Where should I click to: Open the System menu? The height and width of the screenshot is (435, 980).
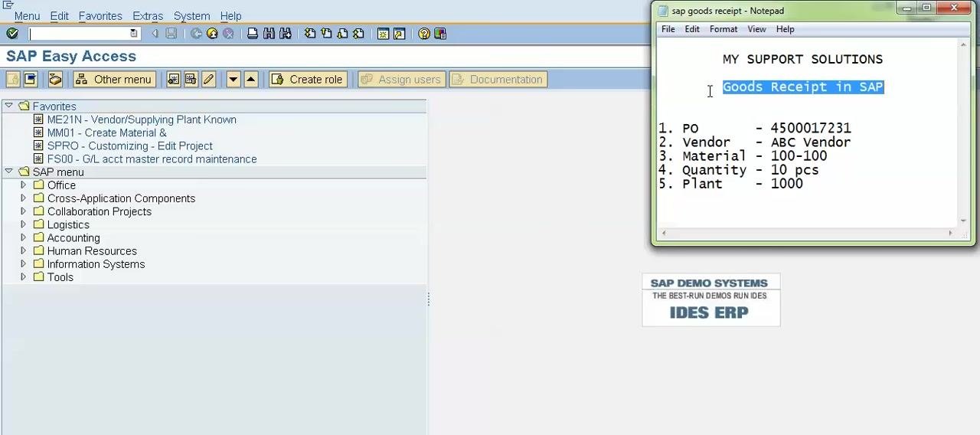[191, 16]
